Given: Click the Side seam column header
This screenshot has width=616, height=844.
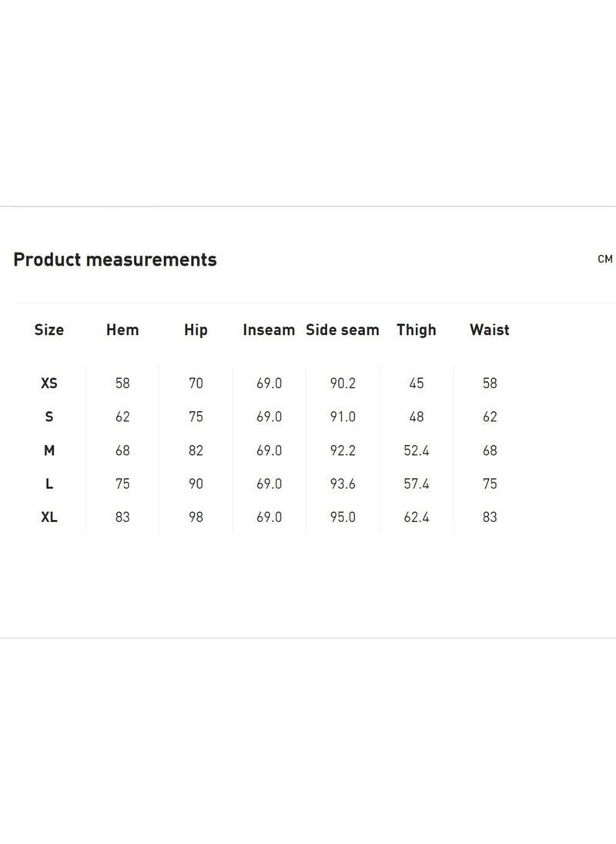Looking at the screenshot, I should (x=343, y=330).
